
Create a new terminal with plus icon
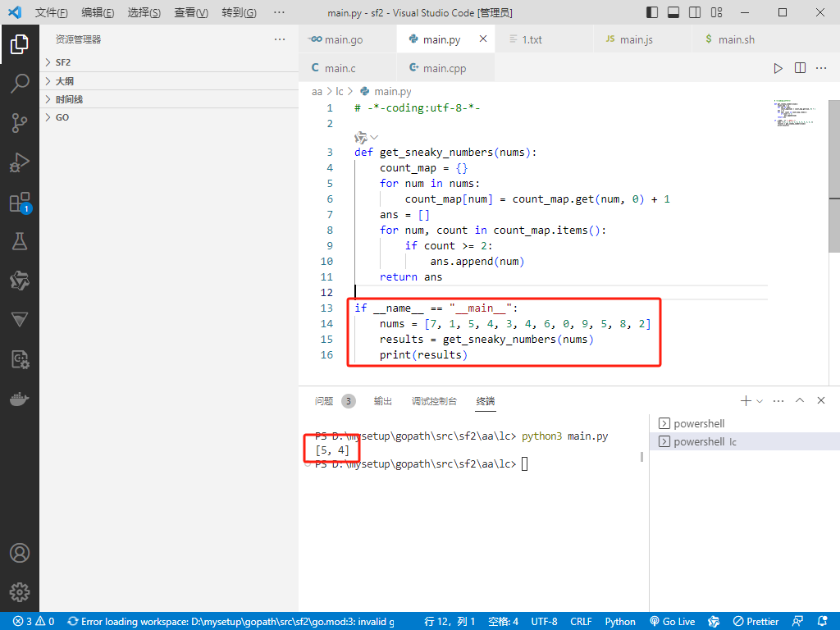[x=745, y=400]
